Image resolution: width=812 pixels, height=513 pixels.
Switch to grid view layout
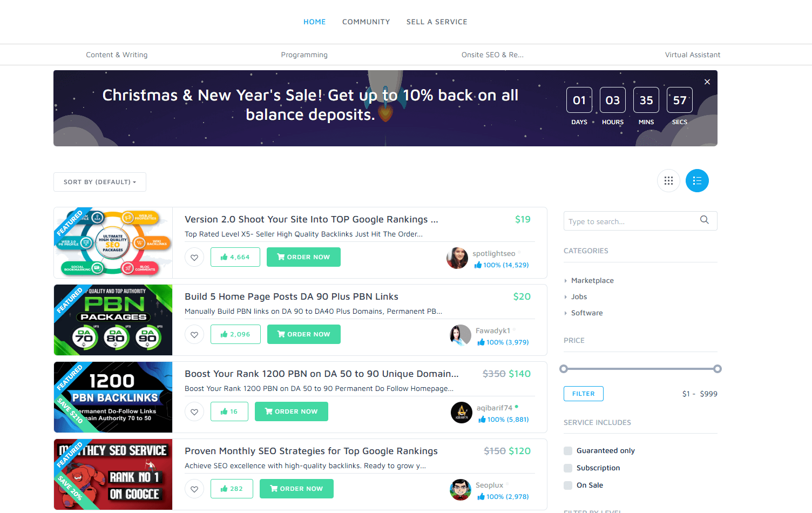coord(668,181)
